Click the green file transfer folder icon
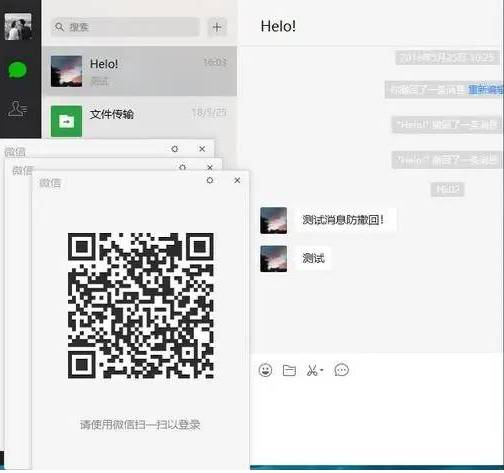504x473 pixels. coord(66,121)
